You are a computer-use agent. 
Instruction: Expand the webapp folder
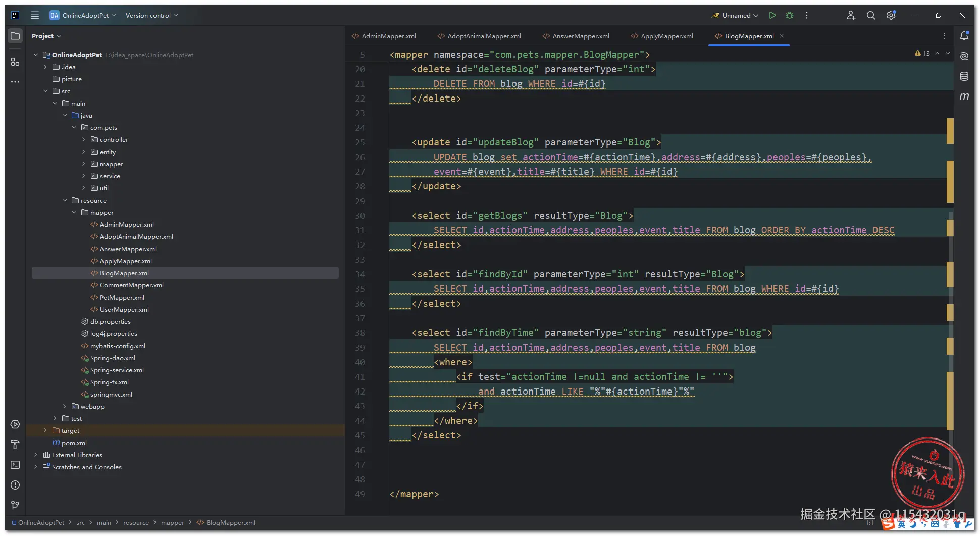[65, 407]
